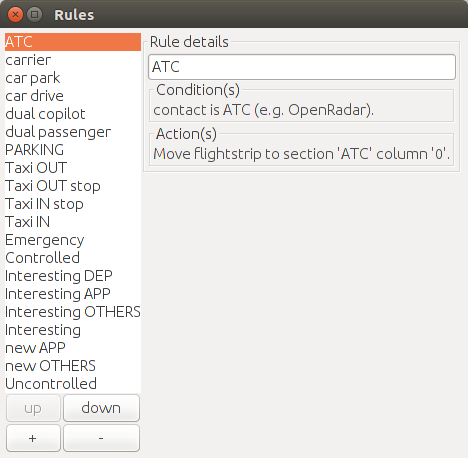Close the Rules window
Image resolution: width=468 pixels, height=458 pixels.
15,15
